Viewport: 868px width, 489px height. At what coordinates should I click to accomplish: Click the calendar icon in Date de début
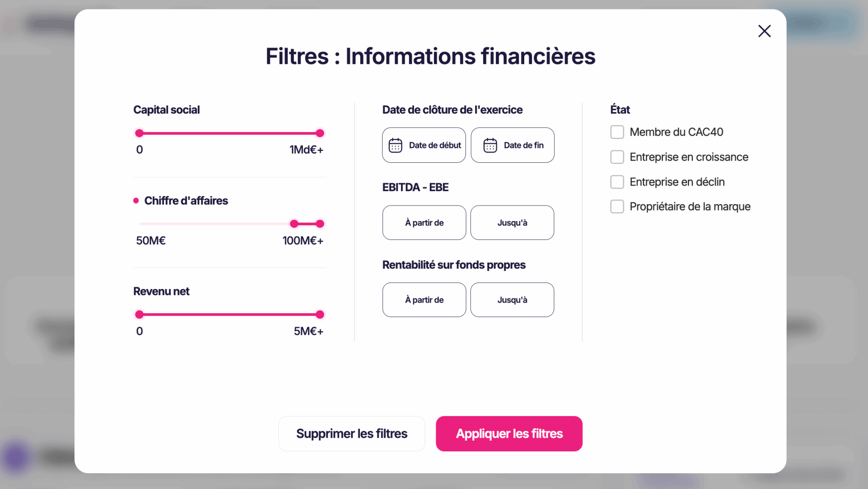click(x=395, y=145)
